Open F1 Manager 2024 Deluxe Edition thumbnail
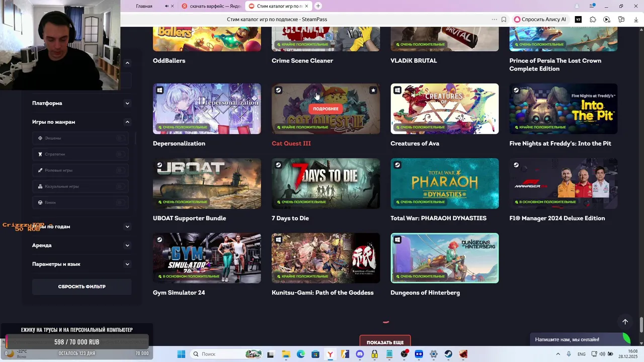This screenshot has width=644, height=362. pos(563,184)
